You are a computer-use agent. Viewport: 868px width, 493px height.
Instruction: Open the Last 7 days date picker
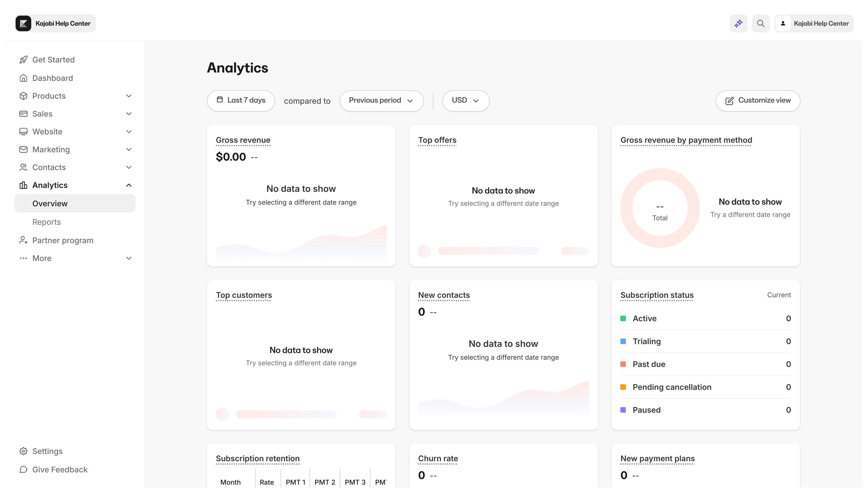pyautogui.click(x=241, y=101)
